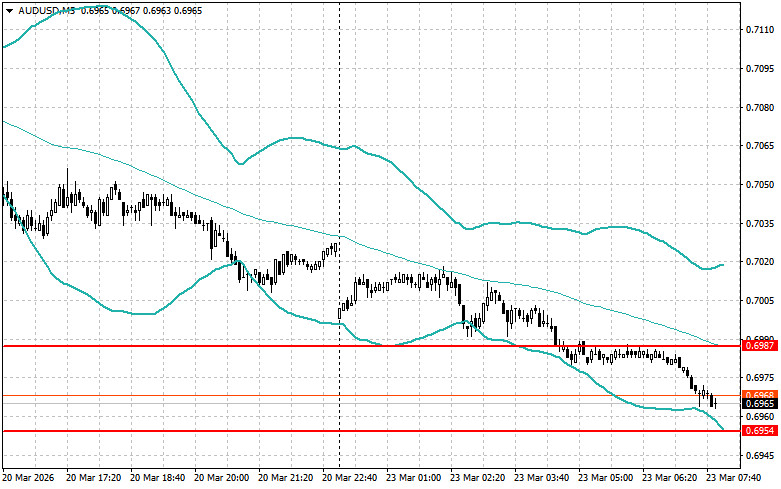Screen dimensions: 781x489
Task: Click the 23 Mar 01:00 time label
Action: (x=413, y=478)
